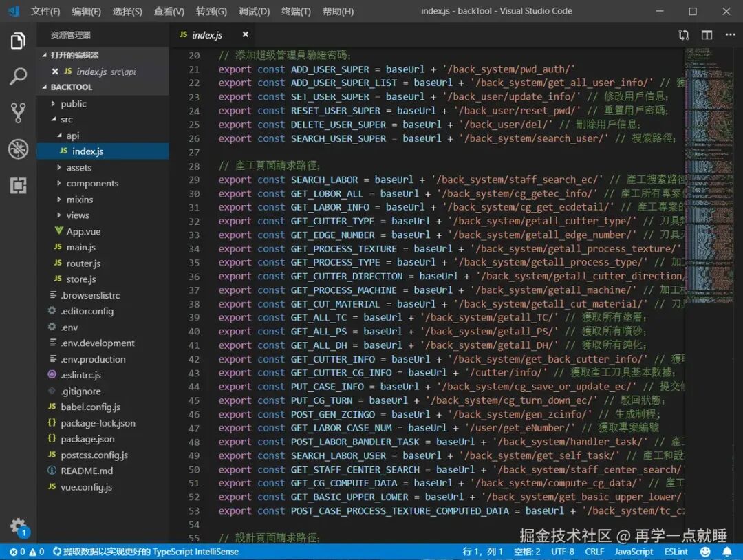Image resolution: width=743 pixels, height=560 pixels.
Task: Expand the assets folder
Action: (58, 167)
